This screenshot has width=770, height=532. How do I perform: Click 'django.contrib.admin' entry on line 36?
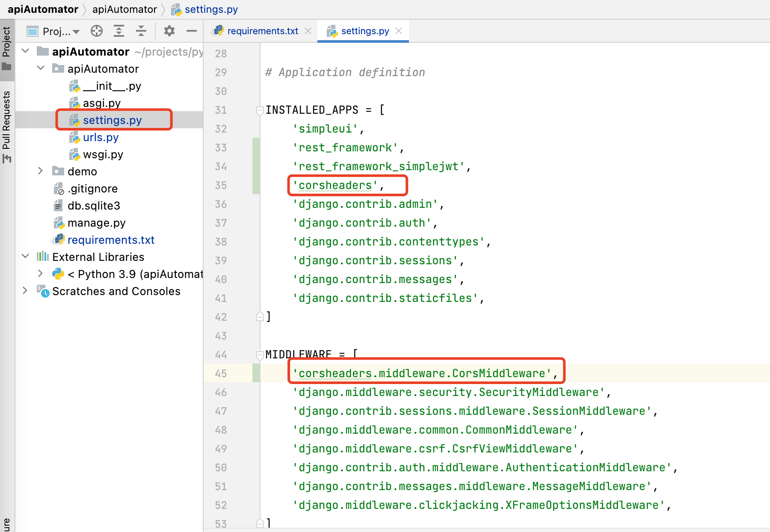click(365, 204)
